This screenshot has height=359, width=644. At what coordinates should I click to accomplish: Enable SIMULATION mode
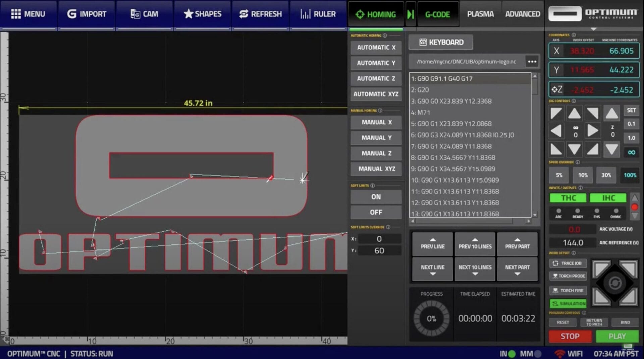coord(568,304)
